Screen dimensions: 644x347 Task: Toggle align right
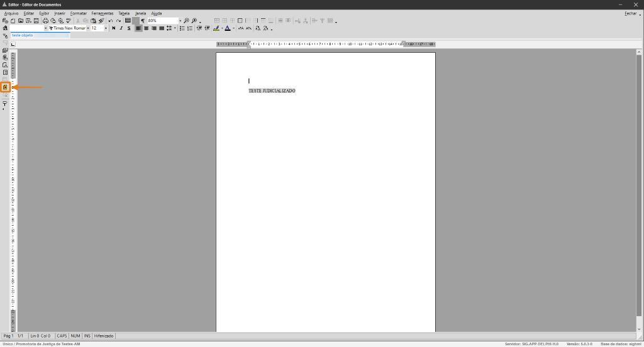(153, 28)
